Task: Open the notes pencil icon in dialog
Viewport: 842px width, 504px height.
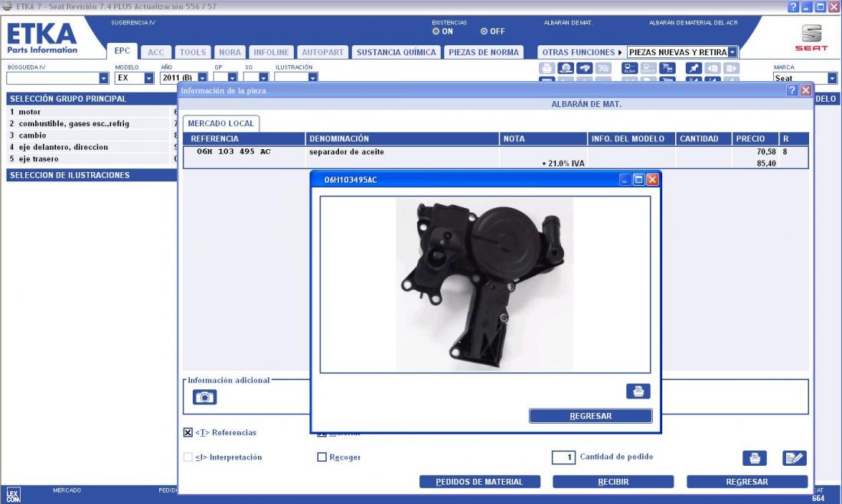Action: click(x=795, y=458)
